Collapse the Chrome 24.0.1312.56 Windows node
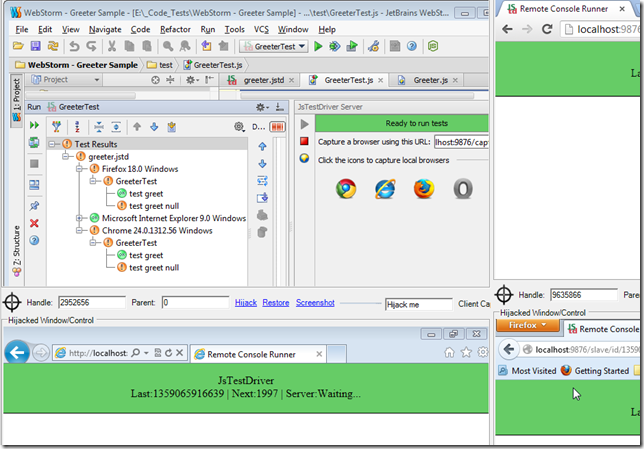644x449 pixels. [x=79, y=230]
